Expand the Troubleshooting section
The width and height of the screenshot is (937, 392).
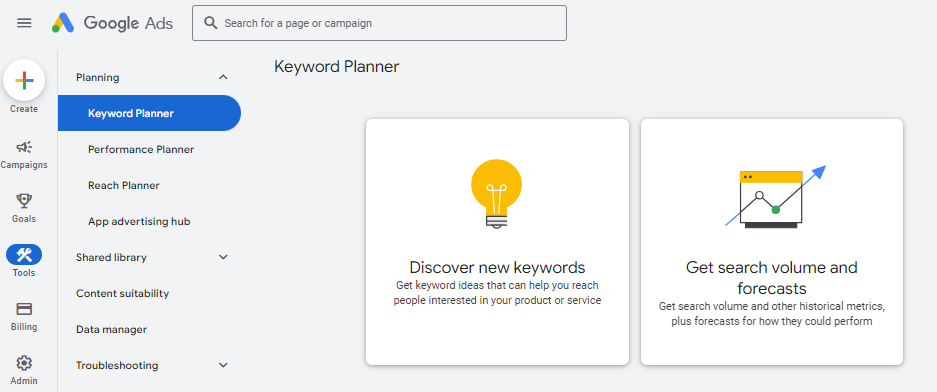click(x=223, y=365)
